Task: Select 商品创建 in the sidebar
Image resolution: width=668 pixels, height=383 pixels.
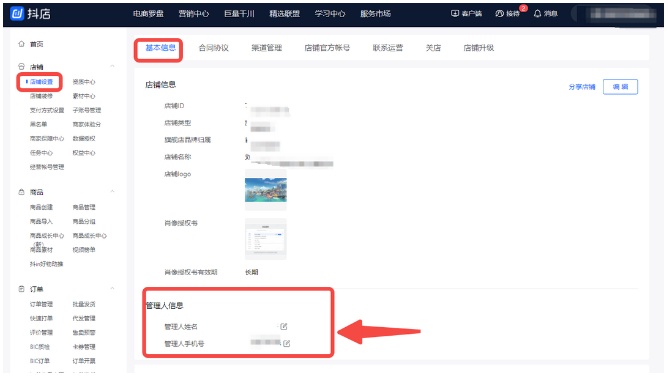Action: (x=41, y=207)
